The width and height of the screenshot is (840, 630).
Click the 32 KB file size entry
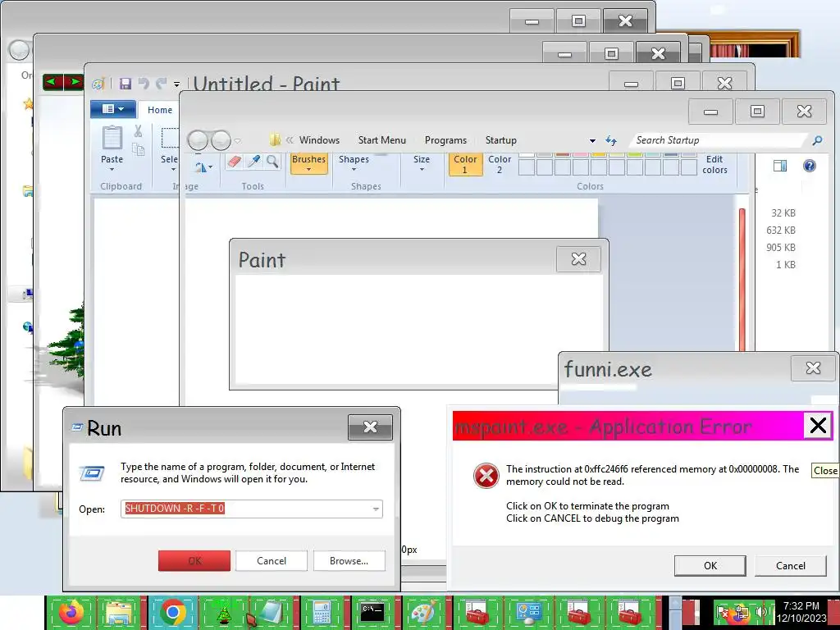tap(783, 213)
